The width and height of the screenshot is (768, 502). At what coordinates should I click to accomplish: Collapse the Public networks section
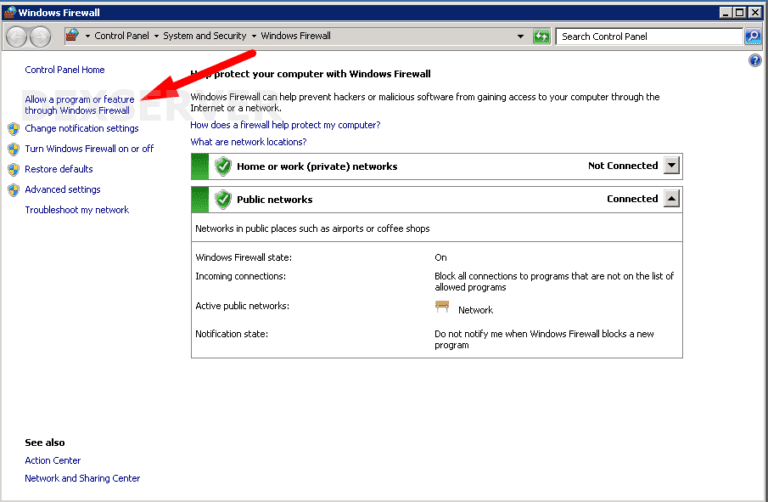(671, 199)
